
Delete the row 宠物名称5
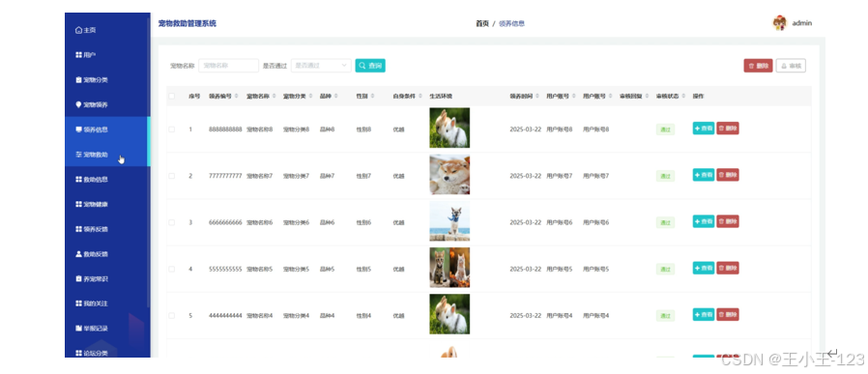[x=728, y=268]
